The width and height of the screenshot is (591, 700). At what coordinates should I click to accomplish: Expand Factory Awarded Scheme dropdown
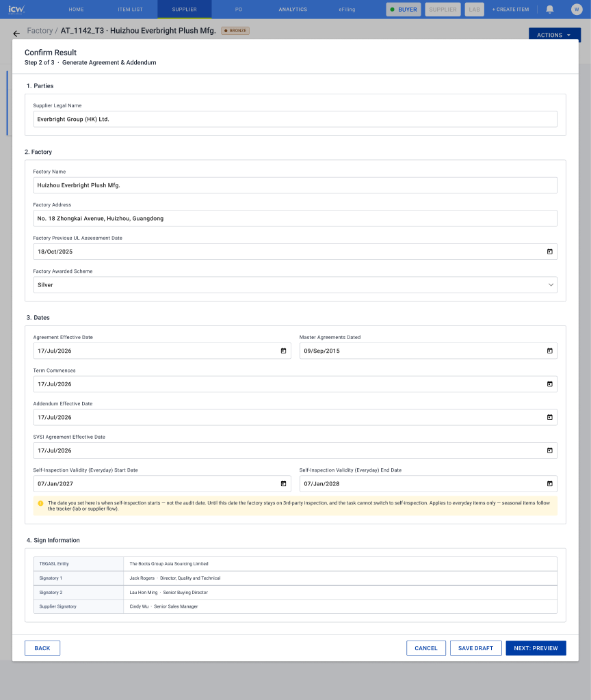click(551, 285)
